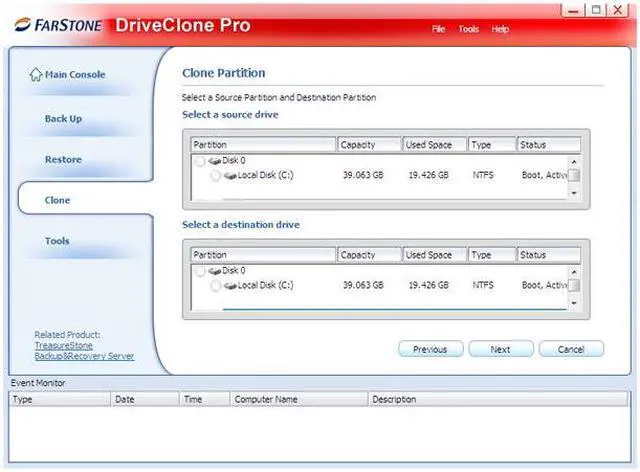The width and height of the screenshot is (640, 472).
Task: Click the Next button
Action: click(501, 349)
